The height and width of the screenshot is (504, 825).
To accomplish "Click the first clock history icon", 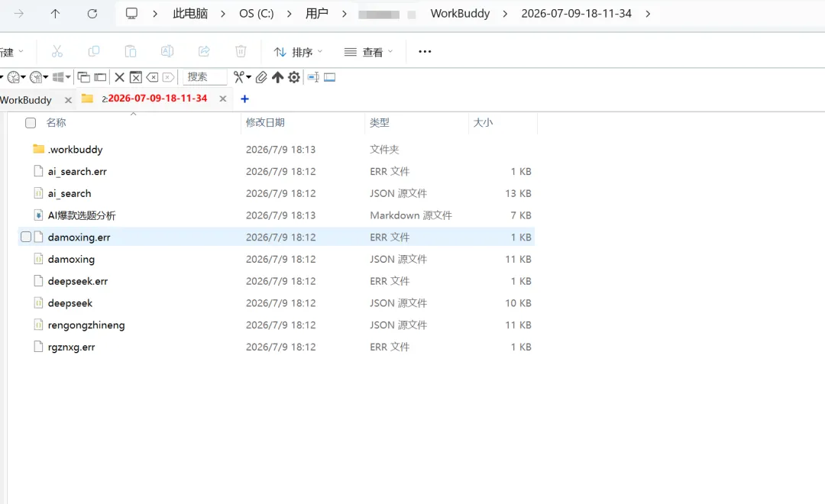I will click(x=13, y=77).
